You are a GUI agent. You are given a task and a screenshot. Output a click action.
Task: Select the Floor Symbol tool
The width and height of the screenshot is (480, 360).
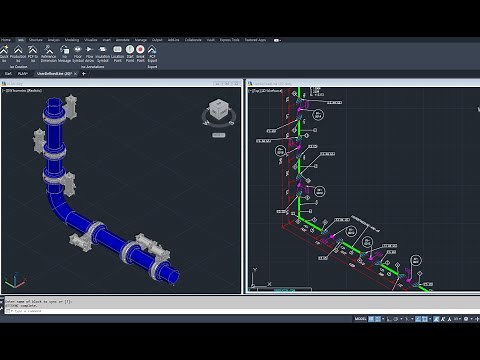pyautogui.click(x=78, y=54)
